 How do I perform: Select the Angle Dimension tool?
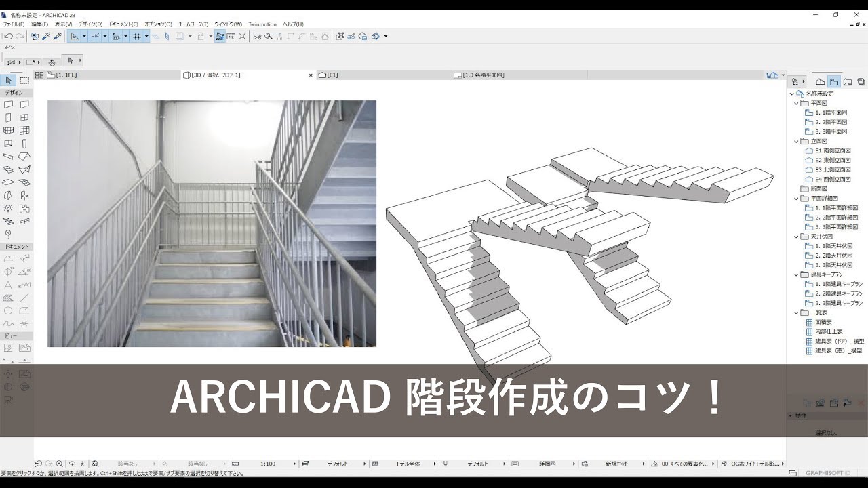click(24, 272)
